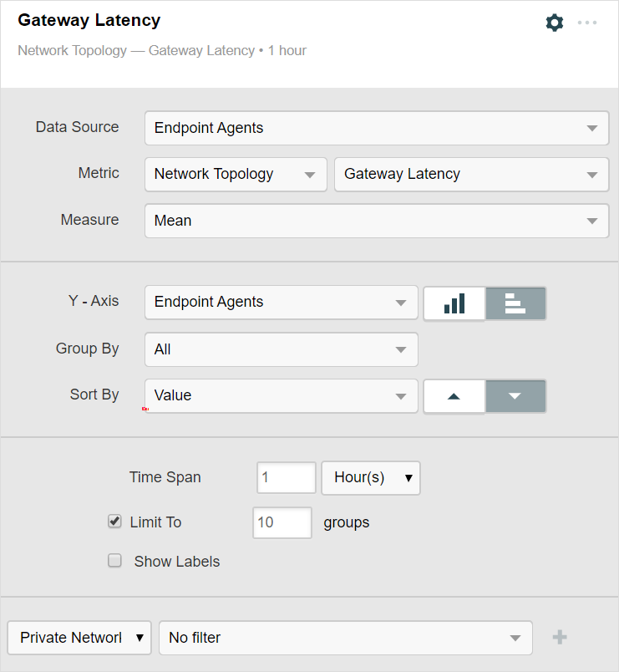Toggle the Limit To checkbox

[115, 522]
